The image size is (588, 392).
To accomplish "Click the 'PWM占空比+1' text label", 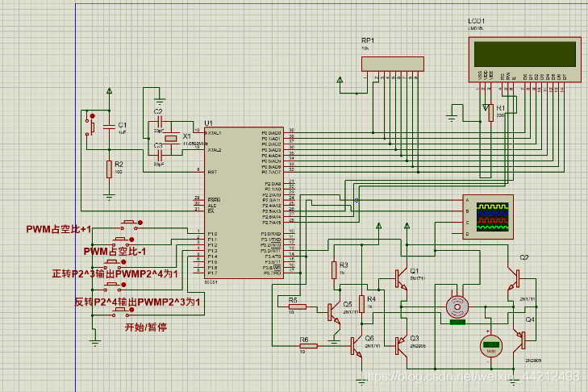I will [x=59, y=229].
